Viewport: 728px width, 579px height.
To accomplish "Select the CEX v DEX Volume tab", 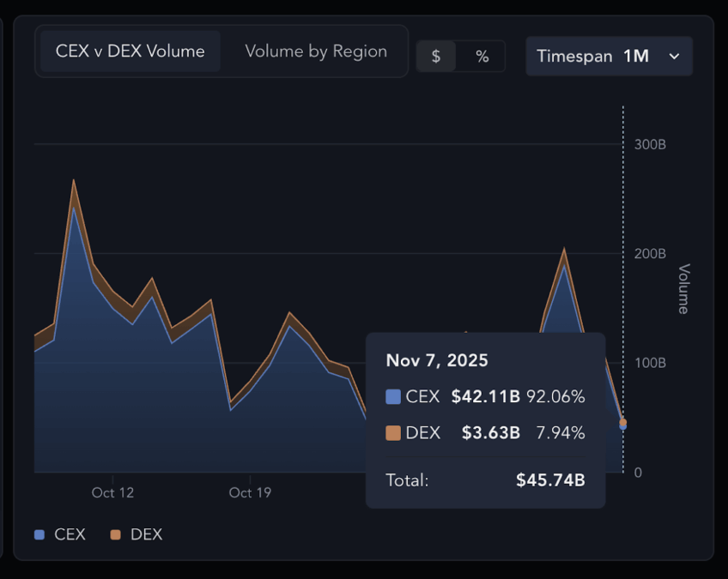I will [130, 51].
